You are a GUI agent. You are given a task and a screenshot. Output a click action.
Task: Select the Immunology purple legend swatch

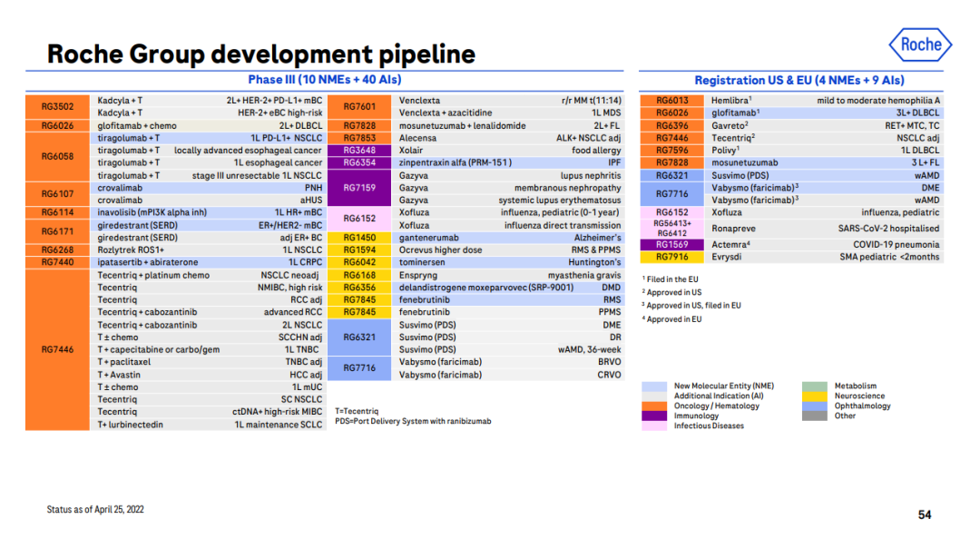[653, 416]
